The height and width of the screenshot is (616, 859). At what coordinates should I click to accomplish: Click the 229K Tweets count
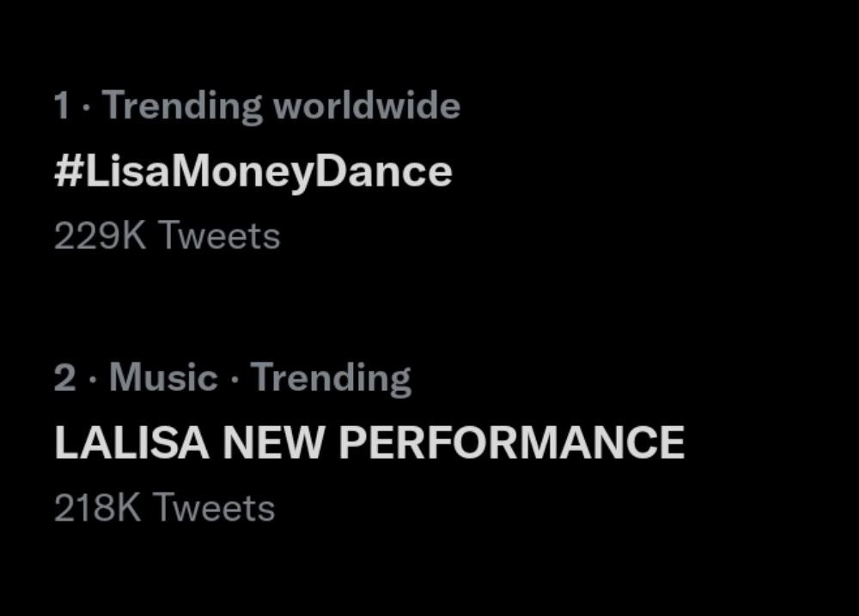click(x=167, y=236)
